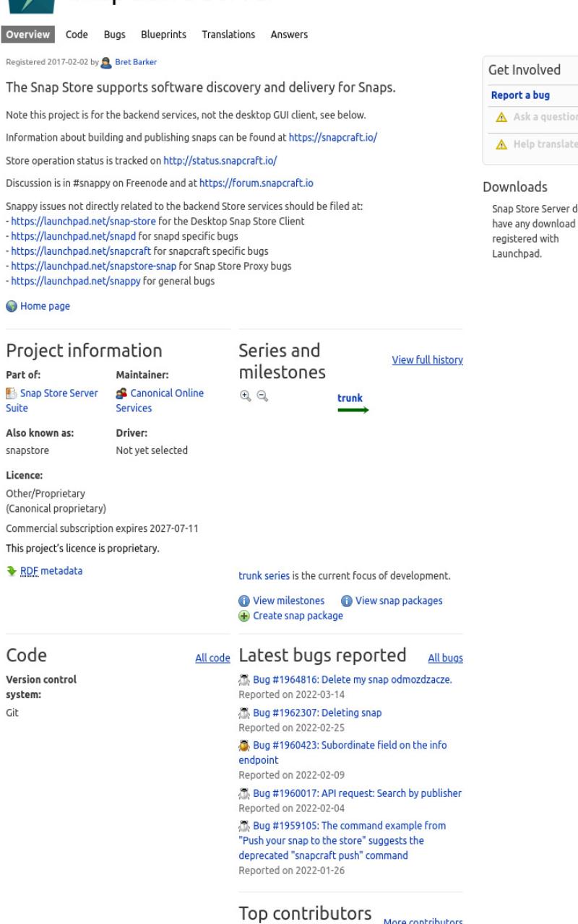Click the View milestones info icon
This screenshot has width=578, height=924.
coord(243,601)
